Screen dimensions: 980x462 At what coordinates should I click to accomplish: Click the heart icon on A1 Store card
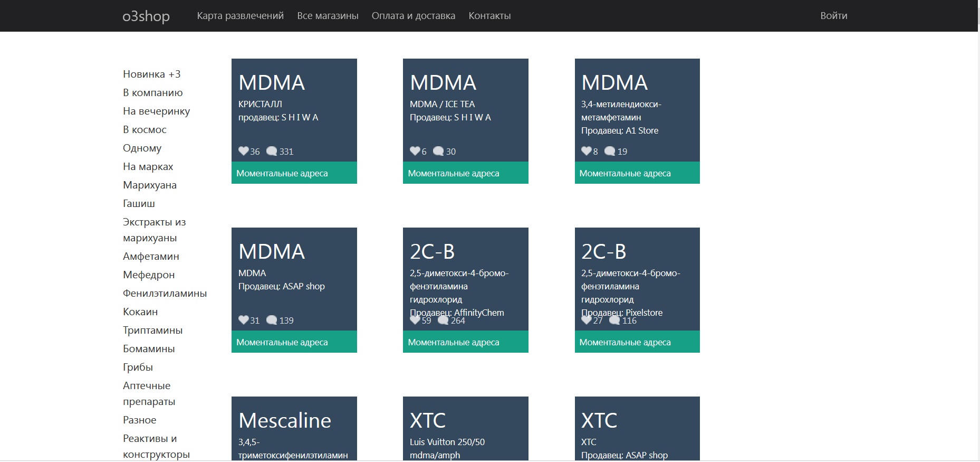click(586, 151)
